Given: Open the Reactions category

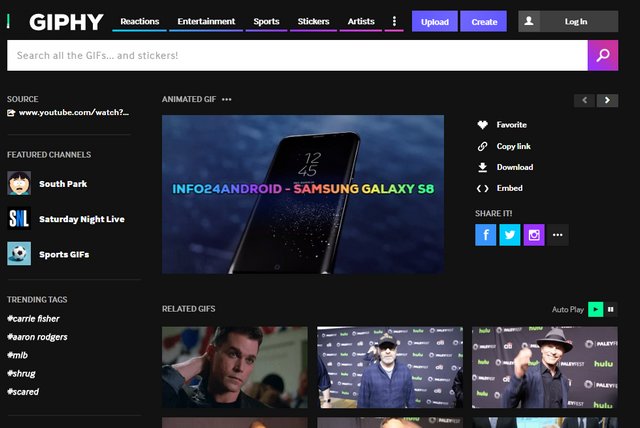Looking at the screenshot, I should 140,21.
